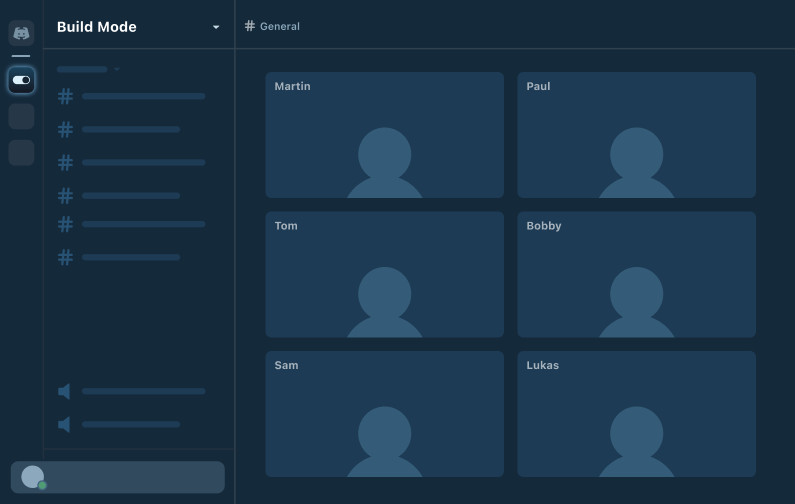The image size is (795, 504).
Task: Open the Build Mode server dropdown arrow
Action: [x=216, y=27]
